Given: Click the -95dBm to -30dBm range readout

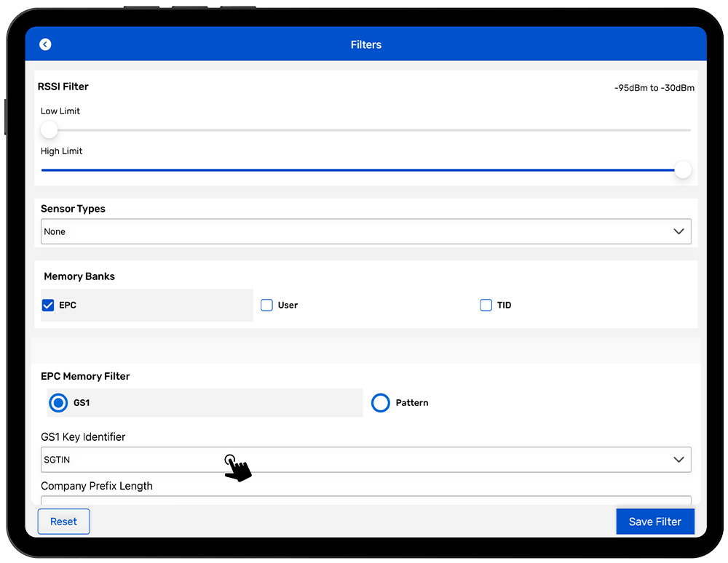Looking at the screenshot, I should 654,88.
